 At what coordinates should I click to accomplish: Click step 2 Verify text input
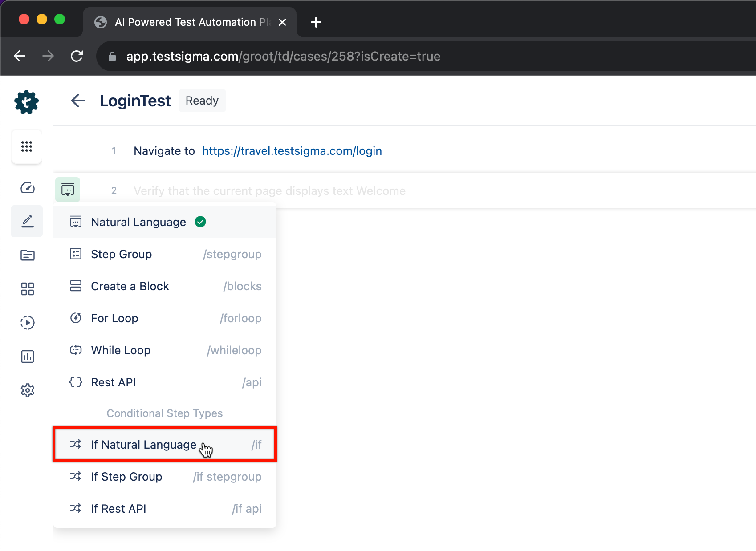pos(270,191)
